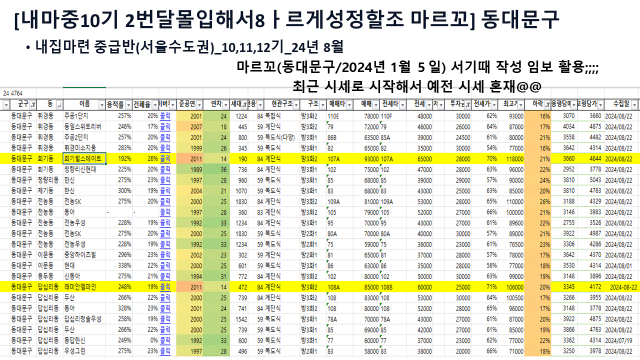Viewport: 640px width, 360px height.
Task: Follow the 클릭 link for 주공1단지
Action: coord(165,116)
